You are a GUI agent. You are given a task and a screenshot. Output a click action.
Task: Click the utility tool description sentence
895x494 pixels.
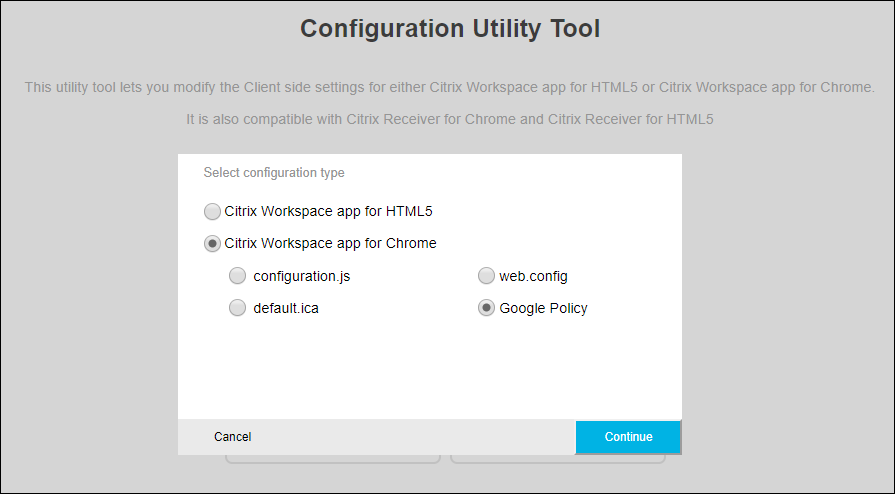449,88
